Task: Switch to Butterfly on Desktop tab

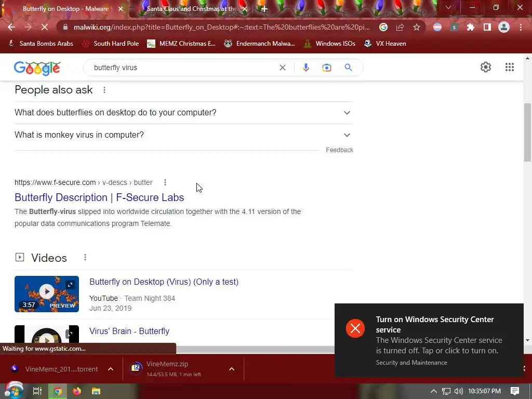Action: click(x=65, y=9)
